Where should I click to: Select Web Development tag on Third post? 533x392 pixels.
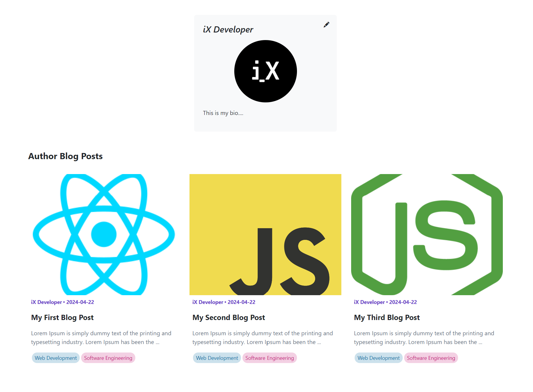point(378,358)
